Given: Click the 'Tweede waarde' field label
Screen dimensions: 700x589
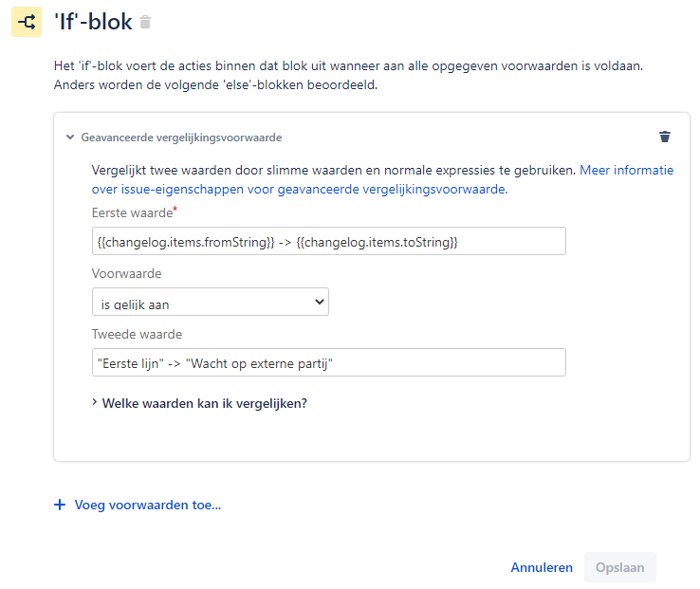Looking at the screenshot, I should coord(137,334).
